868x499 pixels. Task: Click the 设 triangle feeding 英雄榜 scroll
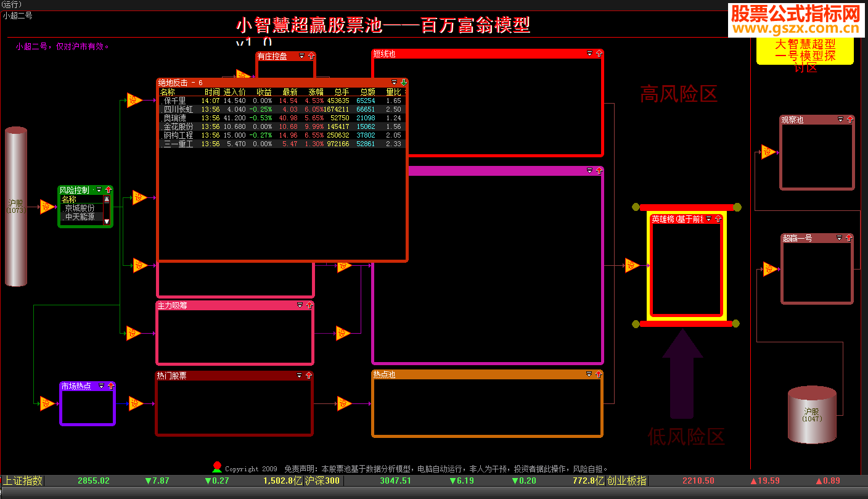(632, 266)
